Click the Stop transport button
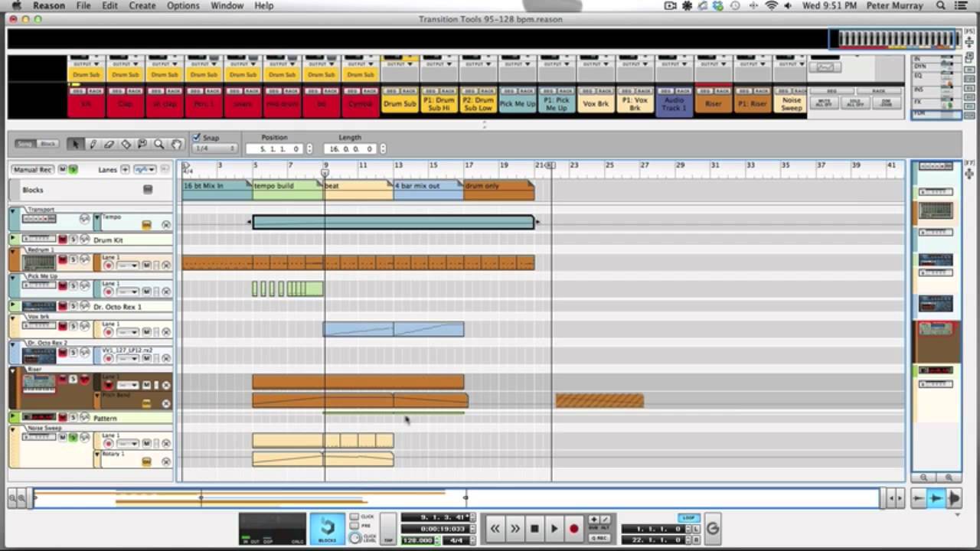Screen dimensions: 980x551 (534, 528)
